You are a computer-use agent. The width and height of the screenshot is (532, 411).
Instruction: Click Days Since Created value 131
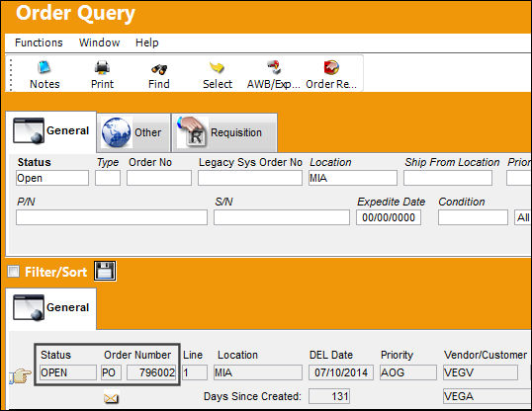pyautogui.click(x=329, y=396)
